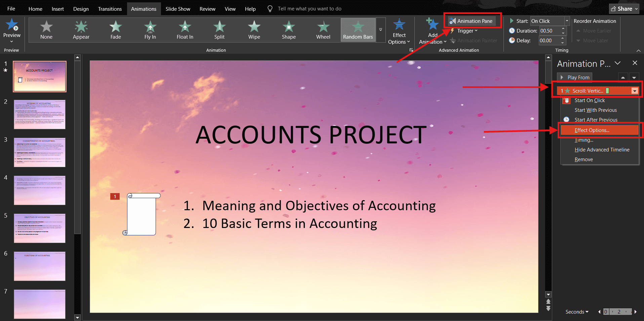Apply the None animation effect

click(46, 30)
